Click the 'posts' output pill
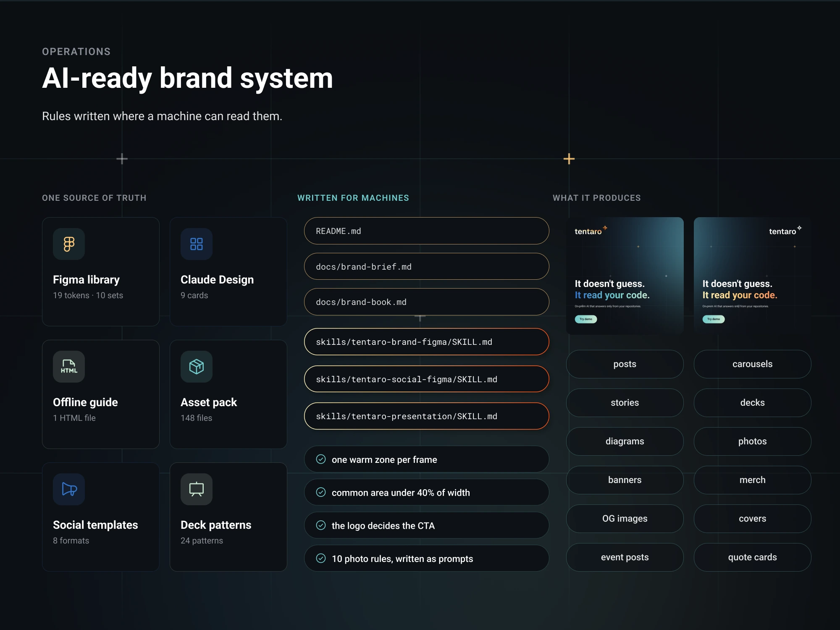840x630 pixels. (625, 364)
